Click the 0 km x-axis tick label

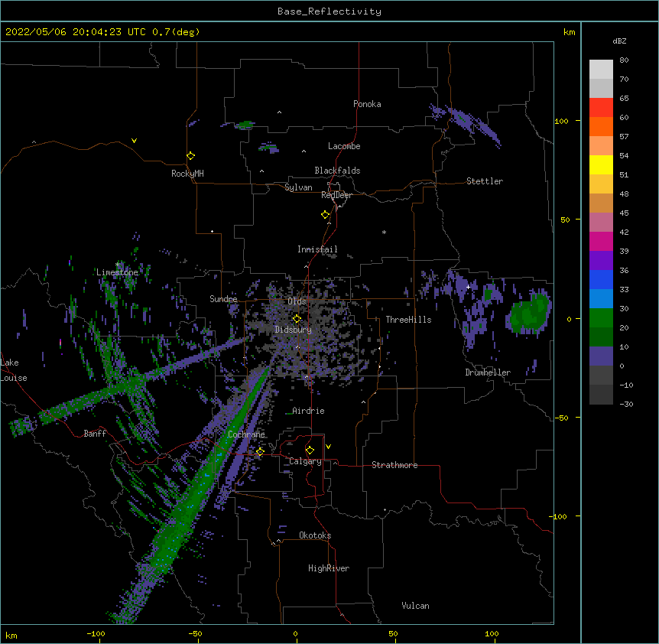click(x=295, y=633)
